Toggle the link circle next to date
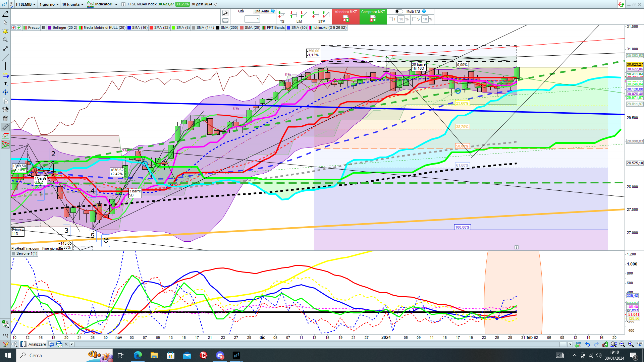The height and width of the screenshot is (362, 644). (x=216, y=4)
